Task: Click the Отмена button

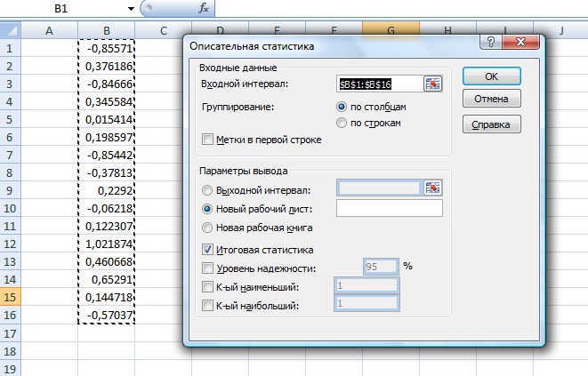Action: pyautogui.click(x=492, y=99)
